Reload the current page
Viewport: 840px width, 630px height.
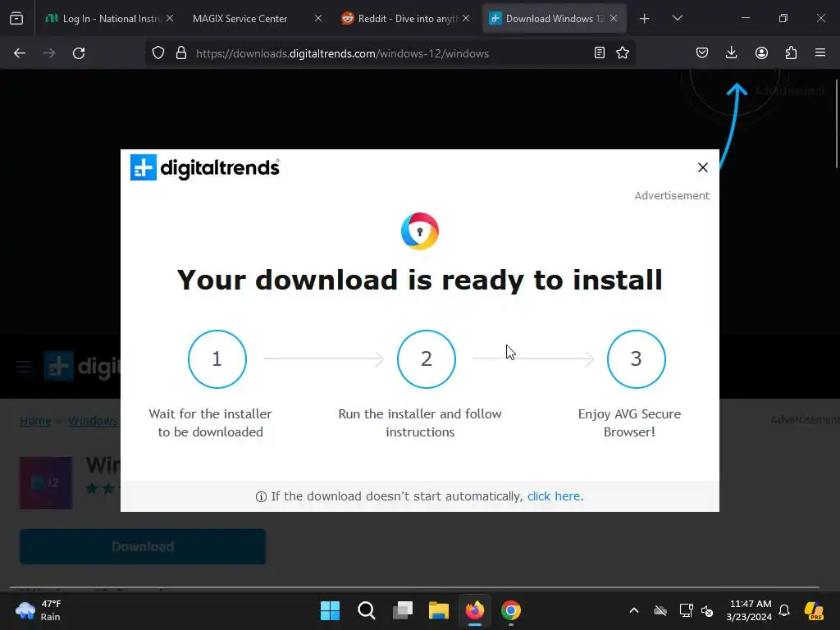click(79, 53)
